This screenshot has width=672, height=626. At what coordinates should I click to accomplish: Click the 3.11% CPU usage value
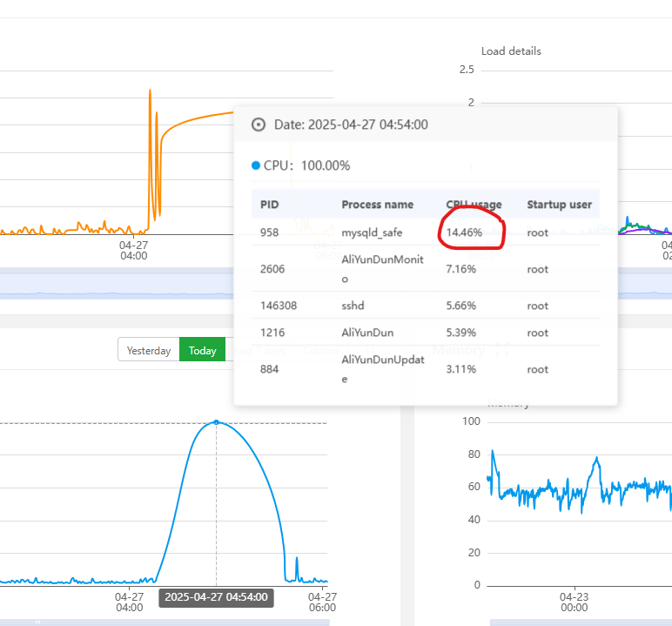point(461,369)
